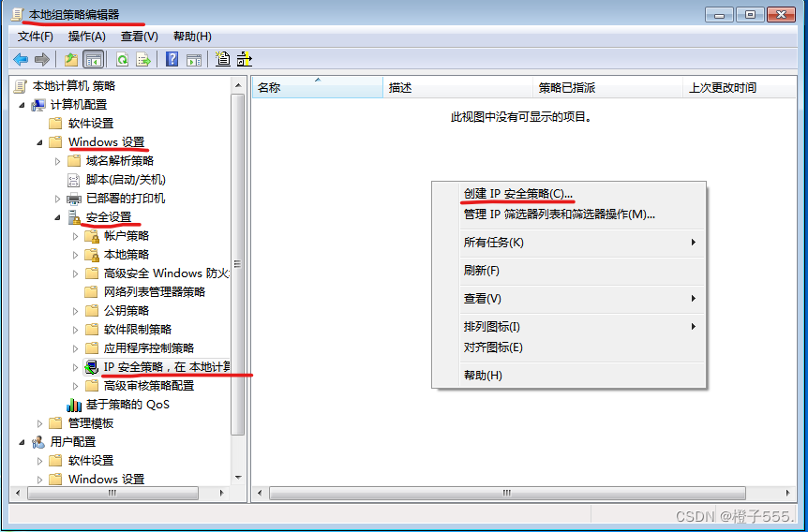Viewport: 808px width, 532px height.
Task: Click the 用户配置 user icon
Action: click(x=38, y=442)
